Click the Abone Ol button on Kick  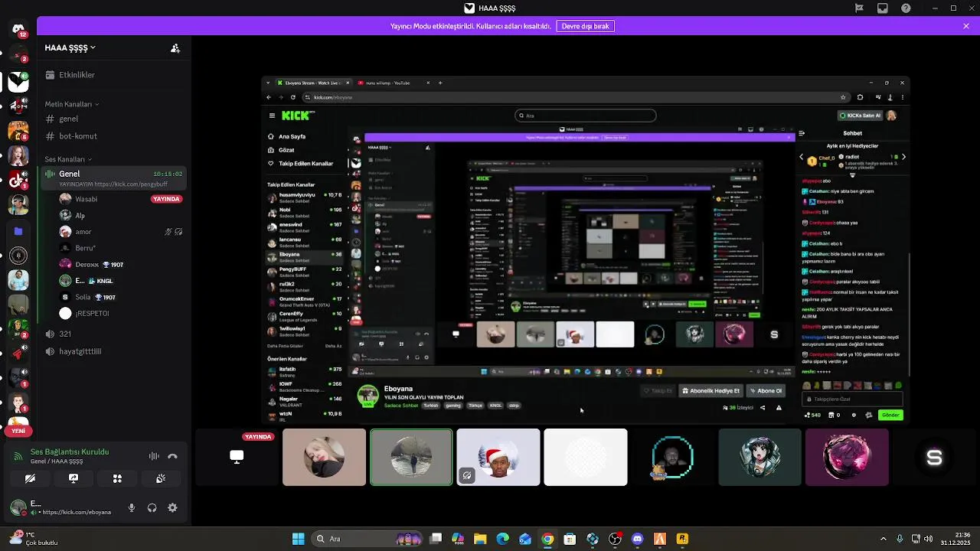[x=766, y=391]
